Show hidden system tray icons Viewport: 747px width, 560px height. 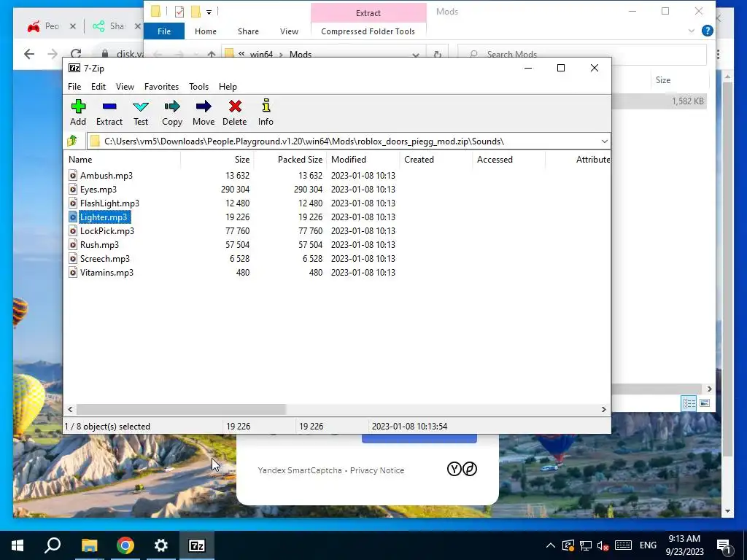(x=550, y=545)
